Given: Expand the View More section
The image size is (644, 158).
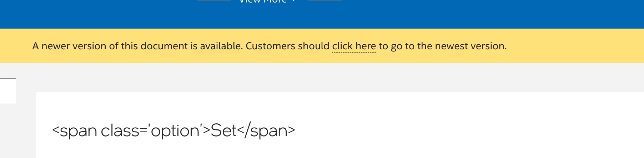Looking at the screenshot, I should pyautogui.click(x=263, y=1).
